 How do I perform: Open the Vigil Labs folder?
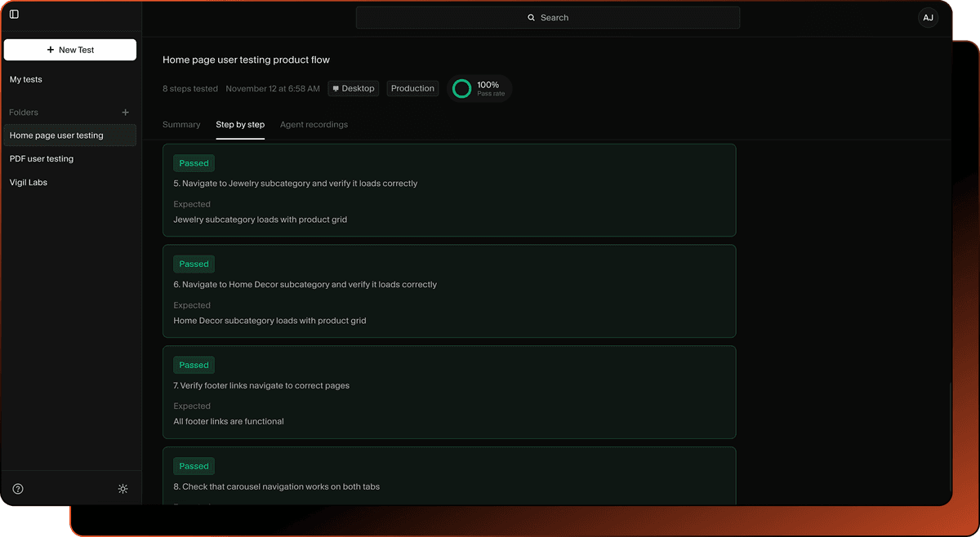(x=29, y=183)
